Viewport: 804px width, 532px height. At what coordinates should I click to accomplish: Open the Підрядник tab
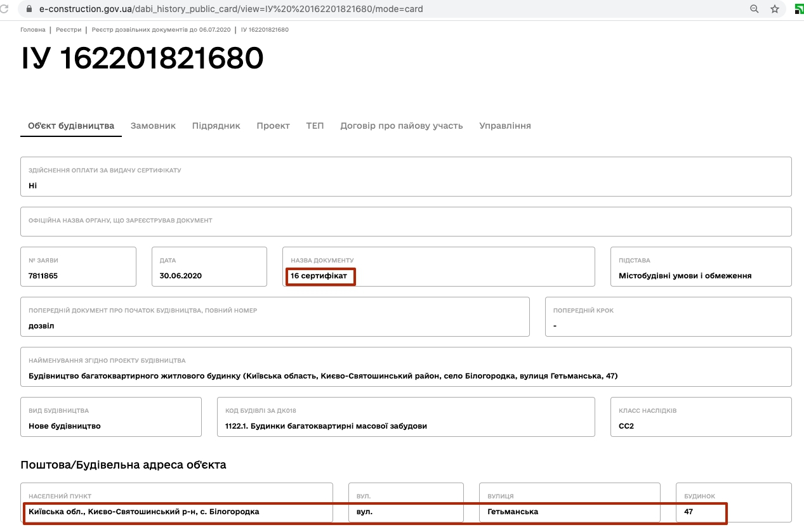click(x=216, y=126)
